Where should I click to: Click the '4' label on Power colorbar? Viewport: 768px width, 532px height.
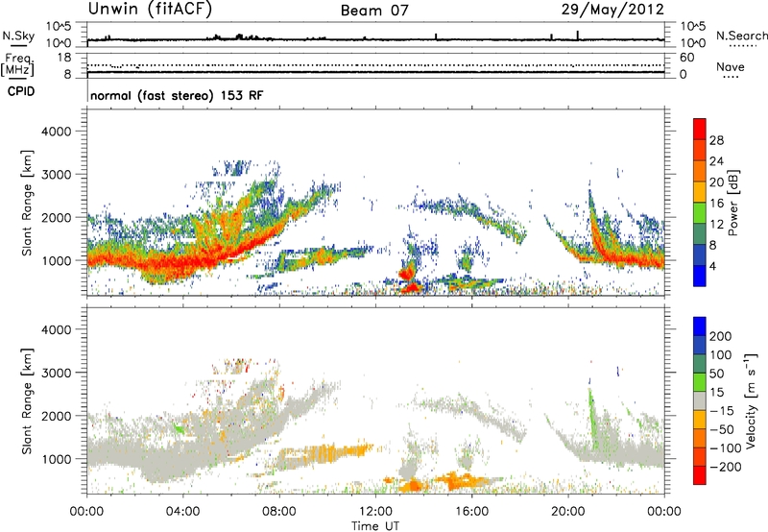712,266
